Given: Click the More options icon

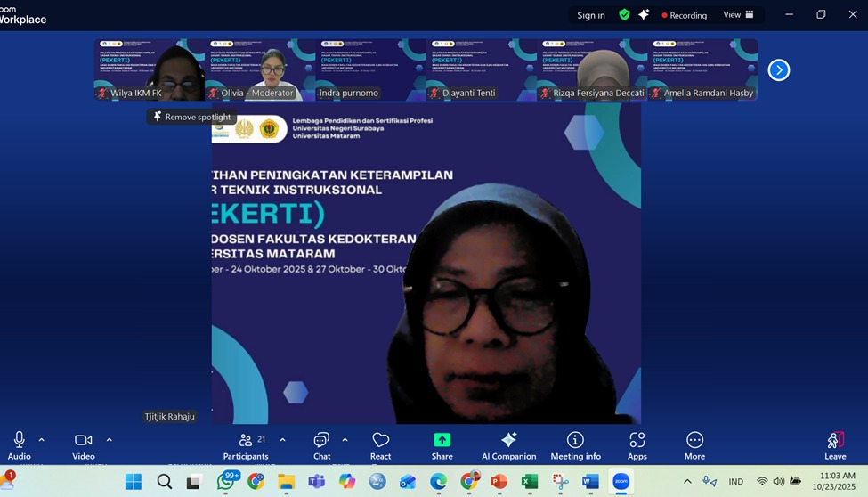Looking at the screenshot, I should 694,444.
